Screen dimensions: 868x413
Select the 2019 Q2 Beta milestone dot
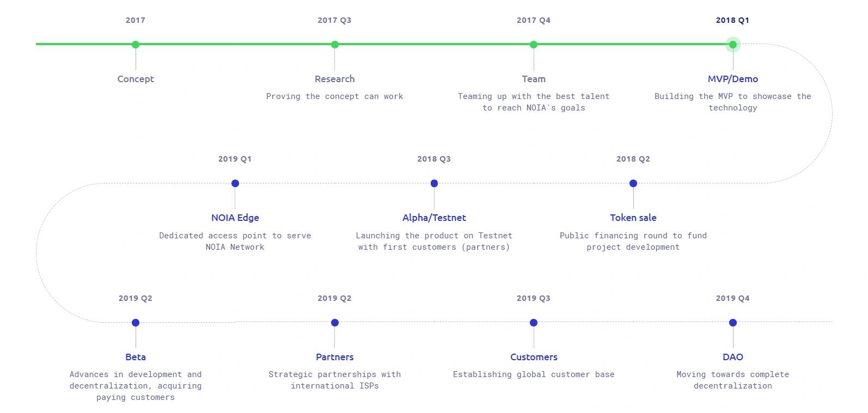[136, 323]
